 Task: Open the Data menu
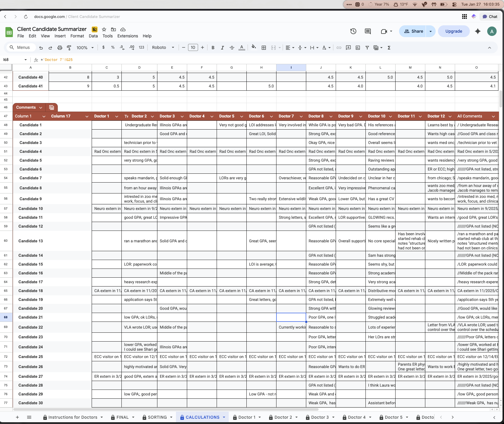93,36
